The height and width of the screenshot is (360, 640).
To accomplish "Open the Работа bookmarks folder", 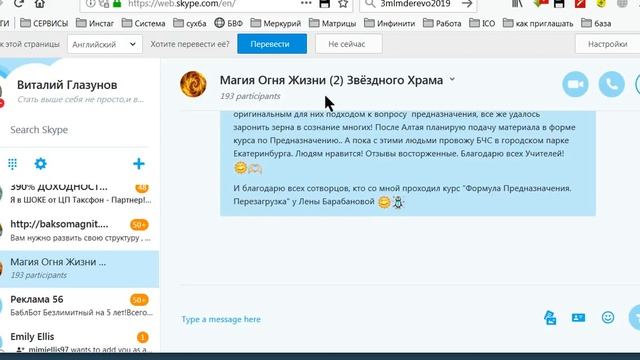I will [442, 23].
